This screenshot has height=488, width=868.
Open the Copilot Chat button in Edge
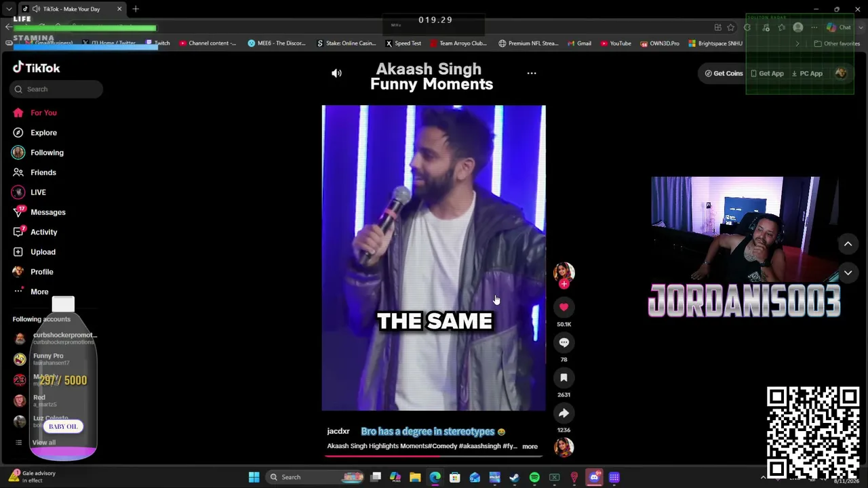click(x=839, y=28)
